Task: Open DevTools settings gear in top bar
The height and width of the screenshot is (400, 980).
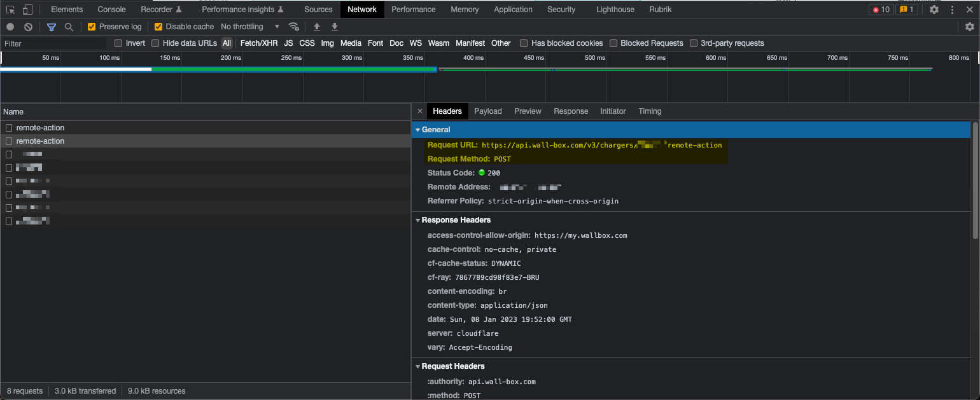Action: tap(934, 10)
